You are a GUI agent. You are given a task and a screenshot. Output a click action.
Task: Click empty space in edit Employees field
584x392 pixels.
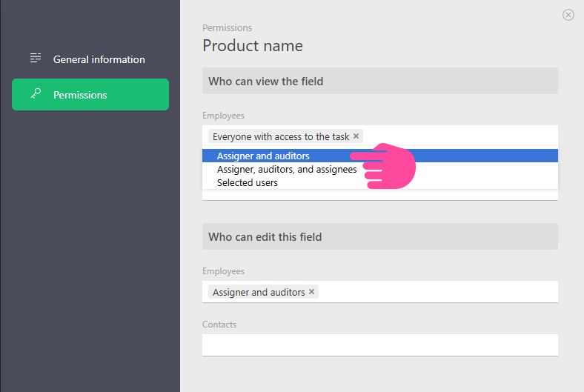pos(437,292)
